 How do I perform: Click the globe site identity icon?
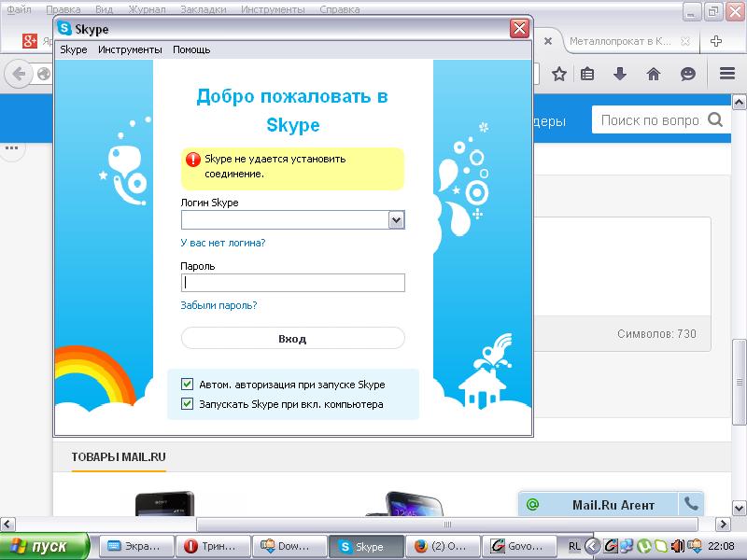(x=44, y=74)
